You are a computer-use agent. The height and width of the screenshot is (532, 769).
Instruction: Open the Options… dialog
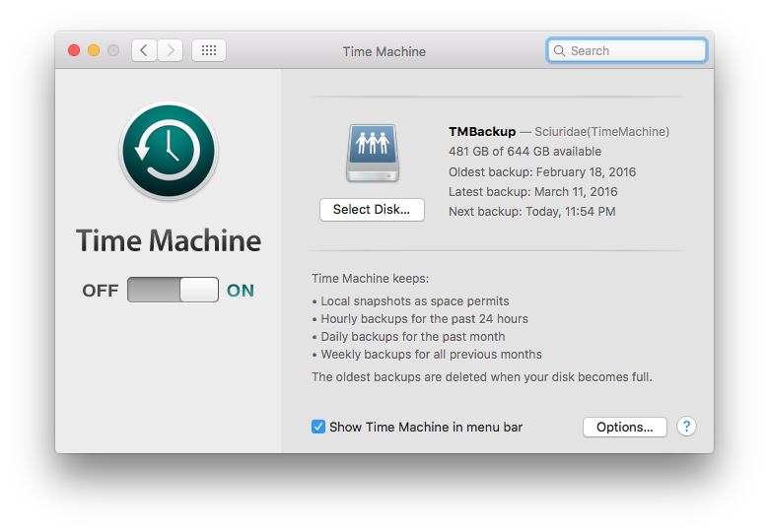(625, 428)
